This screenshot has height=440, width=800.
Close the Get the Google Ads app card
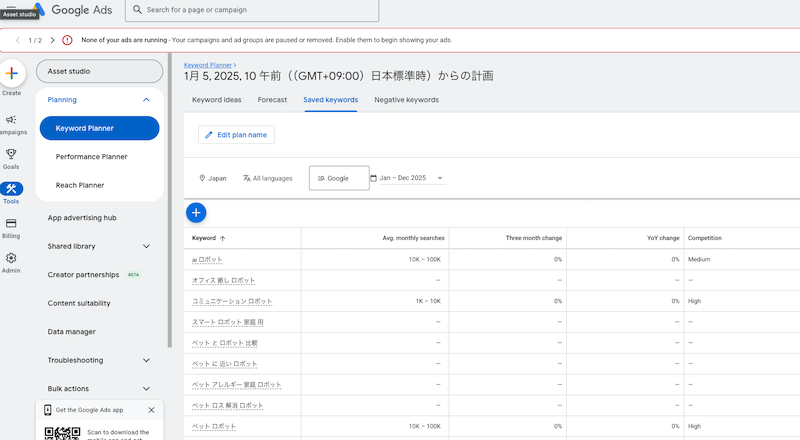pyautogui.click(x=151, y=410)
